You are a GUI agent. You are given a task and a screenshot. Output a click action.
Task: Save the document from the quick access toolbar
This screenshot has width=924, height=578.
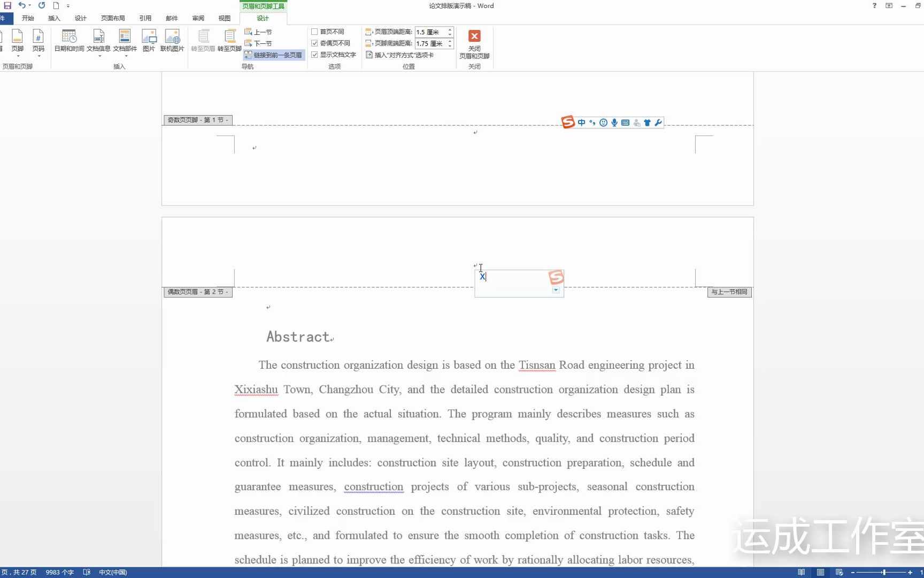(7, 5)
